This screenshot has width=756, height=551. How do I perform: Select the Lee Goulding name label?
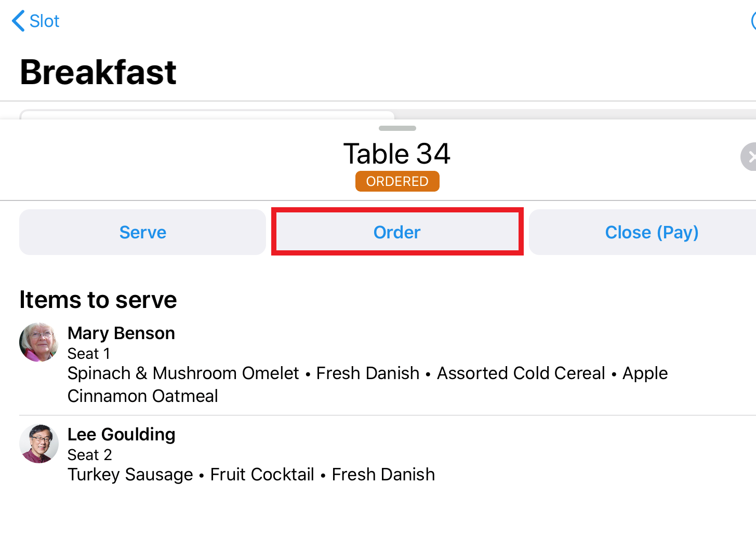click(121, 434)
